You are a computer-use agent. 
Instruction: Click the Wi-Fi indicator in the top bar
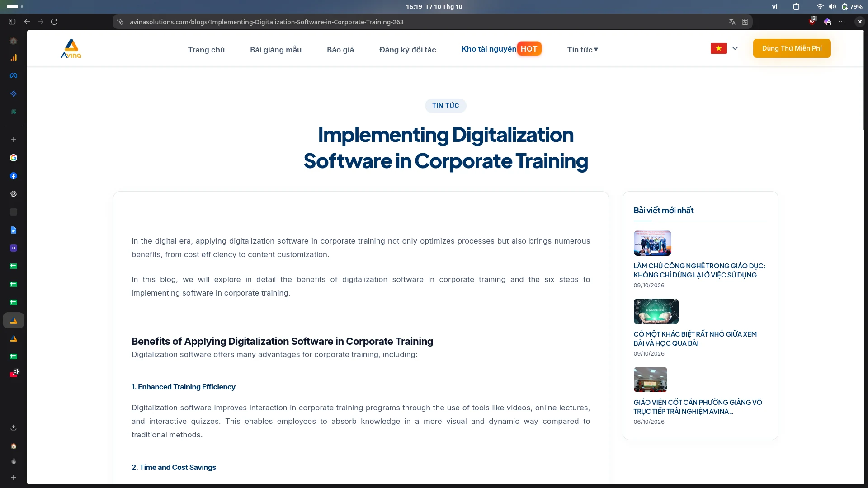pyautogui.click(x=820, y=7)
